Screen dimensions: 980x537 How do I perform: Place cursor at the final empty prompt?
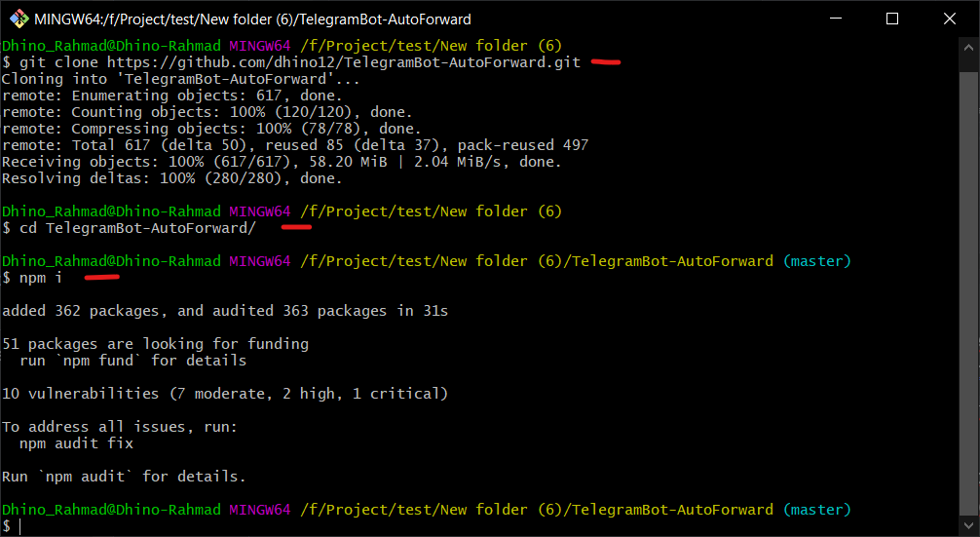coord(19,526)
